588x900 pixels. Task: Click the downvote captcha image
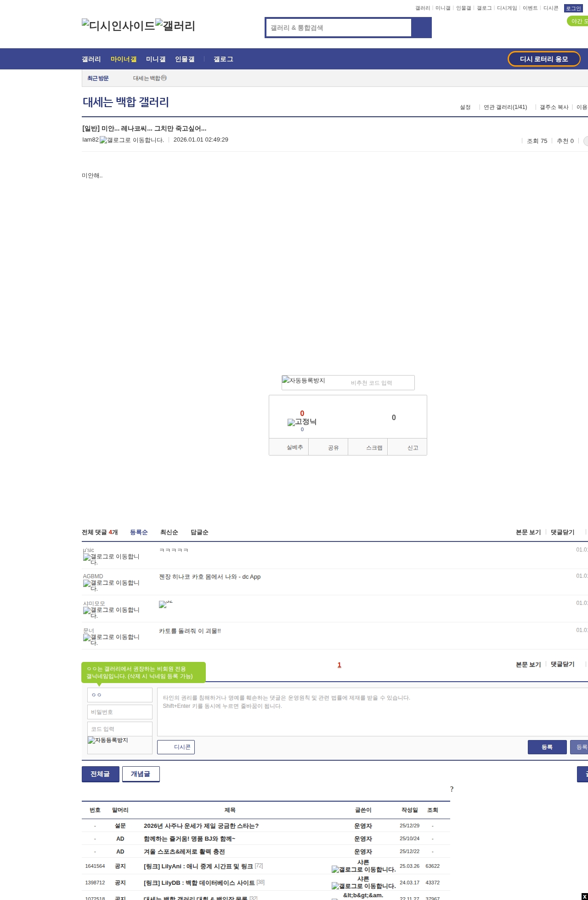pyautogui.click(x=304, y=381)
